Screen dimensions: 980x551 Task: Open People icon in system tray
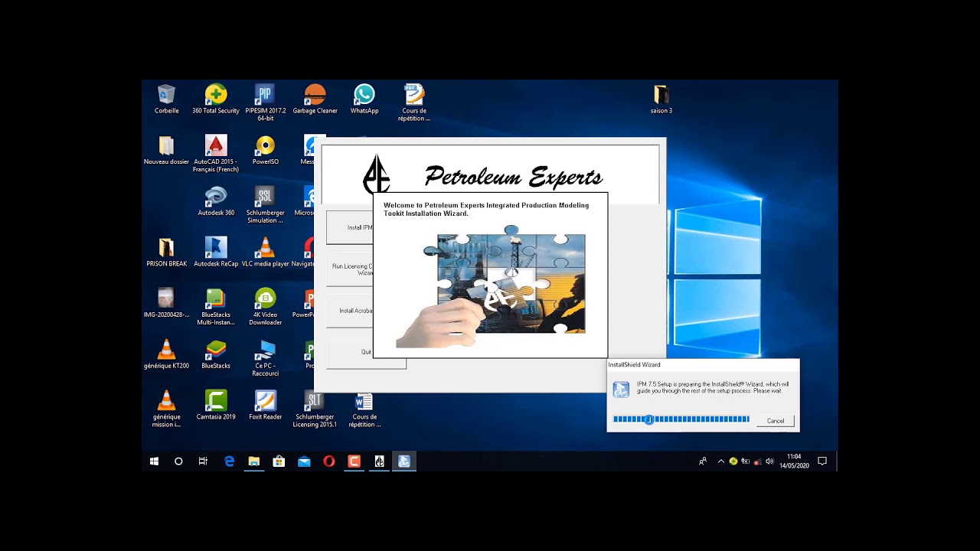[703, 461]
